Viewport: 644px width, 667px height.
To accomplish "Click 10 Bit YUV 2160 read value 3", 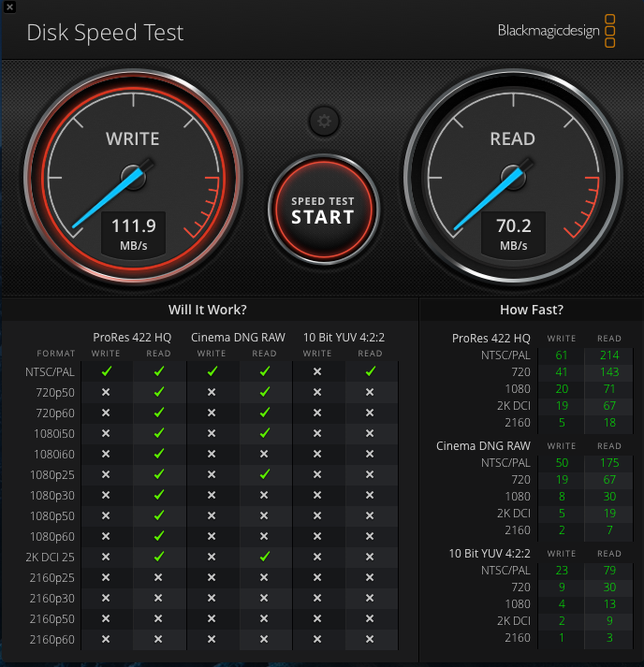I will coord(609,638).
